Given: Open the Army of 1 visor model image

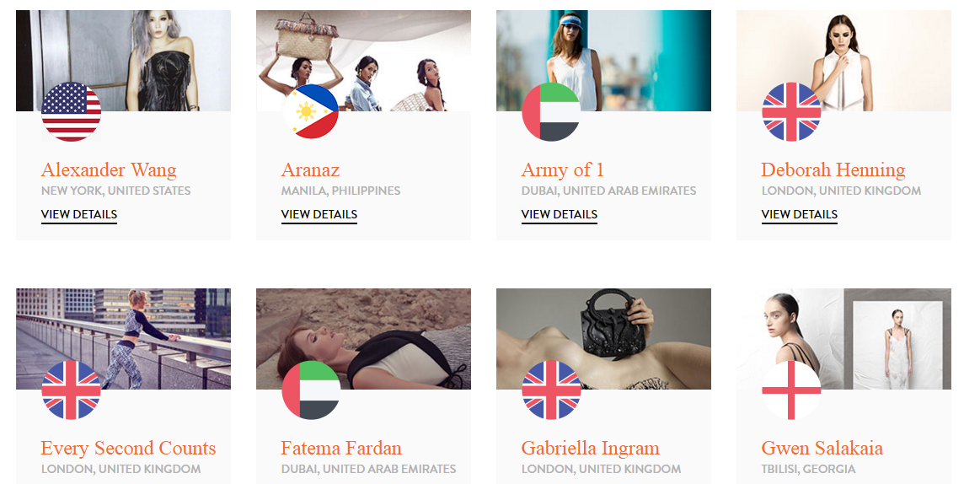Looking at the screenshot, I should coord(603,61).
